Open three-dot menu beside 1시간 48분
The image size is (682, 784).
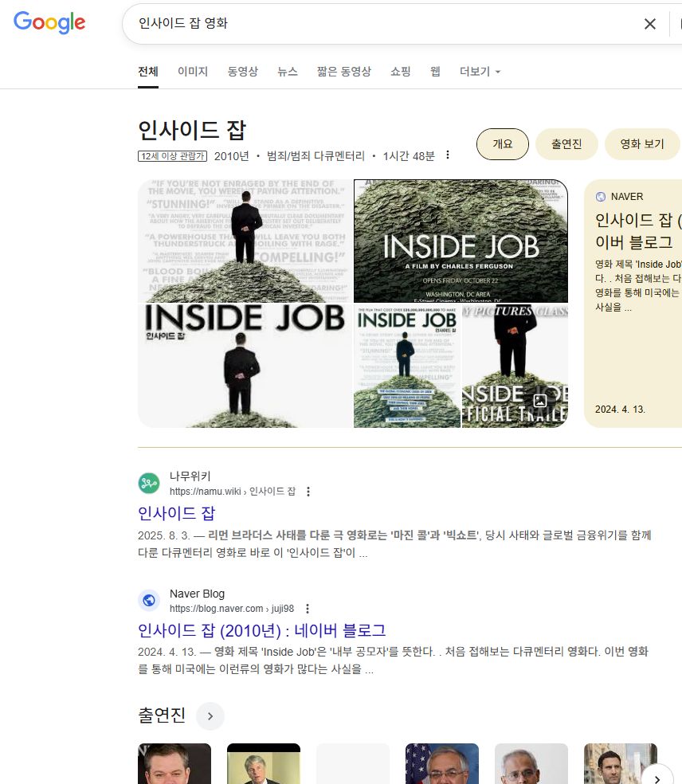coord(448,155)
